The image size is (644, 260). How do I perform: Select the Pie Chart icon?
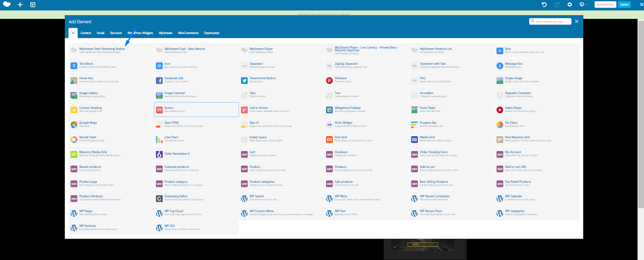pos(500,125)
